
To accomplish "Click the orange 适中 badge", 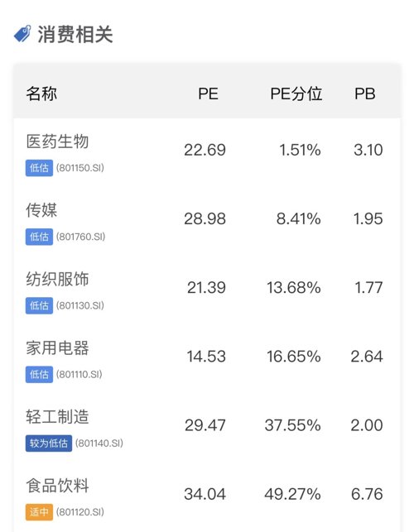I will pyautogui.click(x=39, y=512).
